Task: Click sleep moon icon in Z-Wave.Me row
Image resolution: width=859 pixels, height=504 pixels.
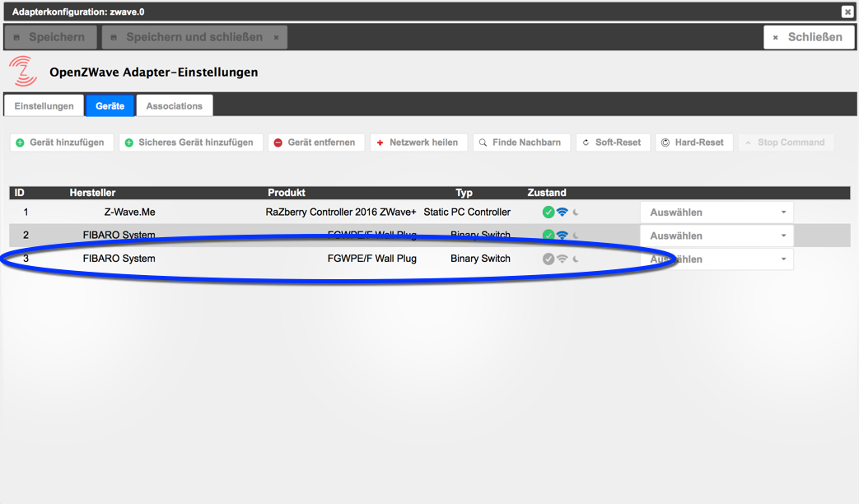Action: pos(576,212)
